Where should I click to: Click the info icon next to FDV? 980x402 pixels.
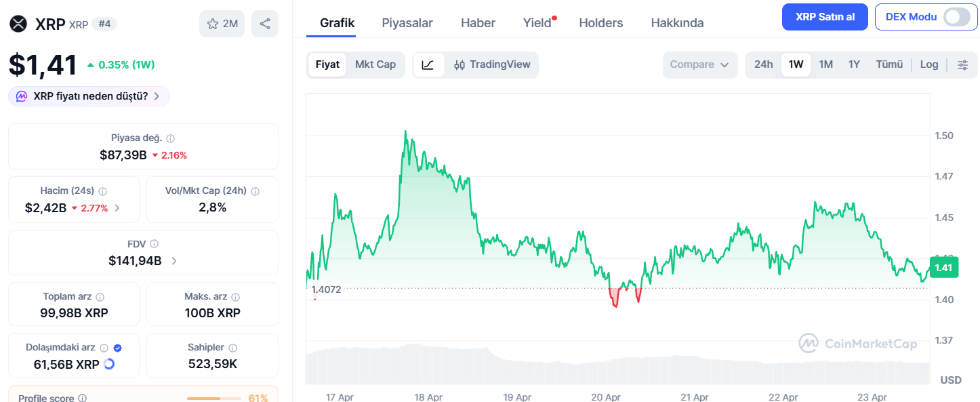pos(153,243)
